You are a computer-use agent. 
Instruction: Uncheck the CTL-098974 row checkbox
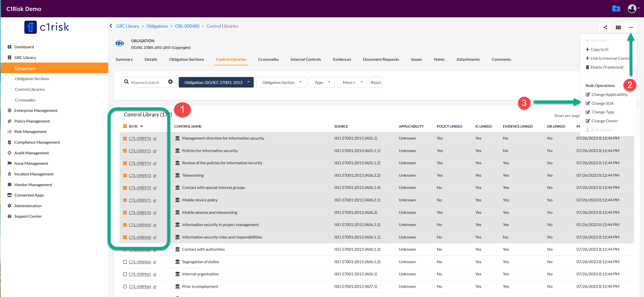point(125,163)
